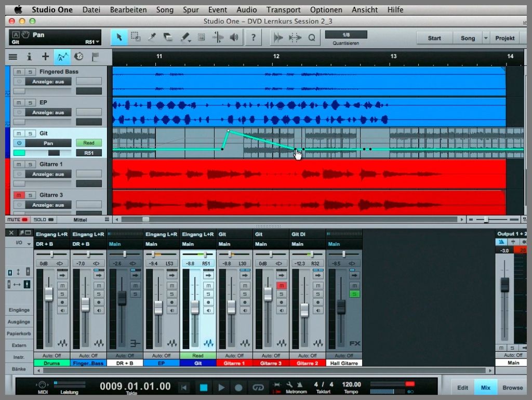The image size is (532, 400).
Task: Select the Listen speaker tool
Action: click(x=234, y=37)
